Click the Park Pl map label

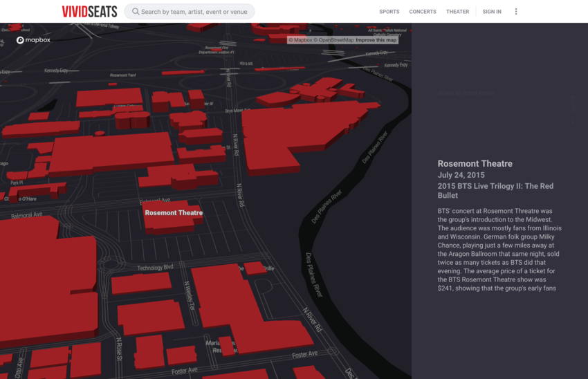[x=17, y=183]
